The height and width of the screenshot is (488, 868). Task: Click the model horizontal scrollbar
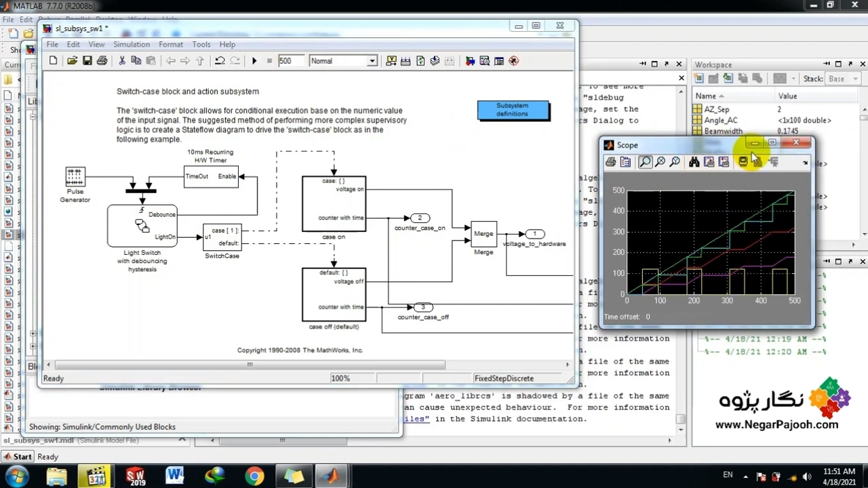(x=250, y=365)
